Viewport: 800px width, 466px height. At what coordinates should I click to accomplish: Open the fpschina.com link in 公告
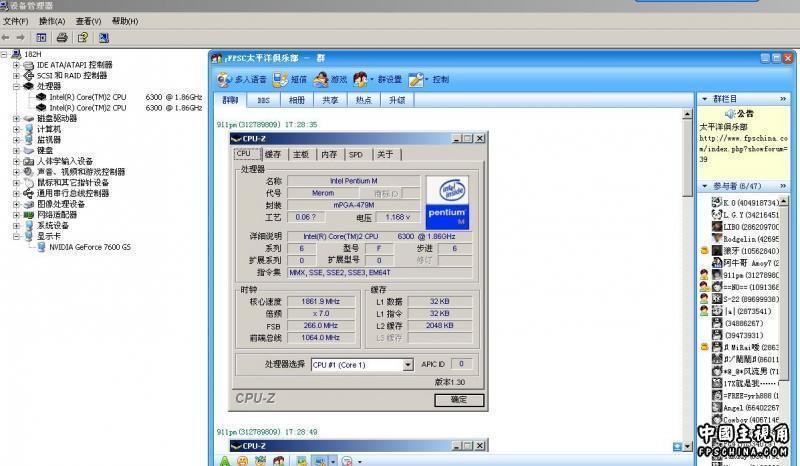pyautogui.click(x=743, y=149)
